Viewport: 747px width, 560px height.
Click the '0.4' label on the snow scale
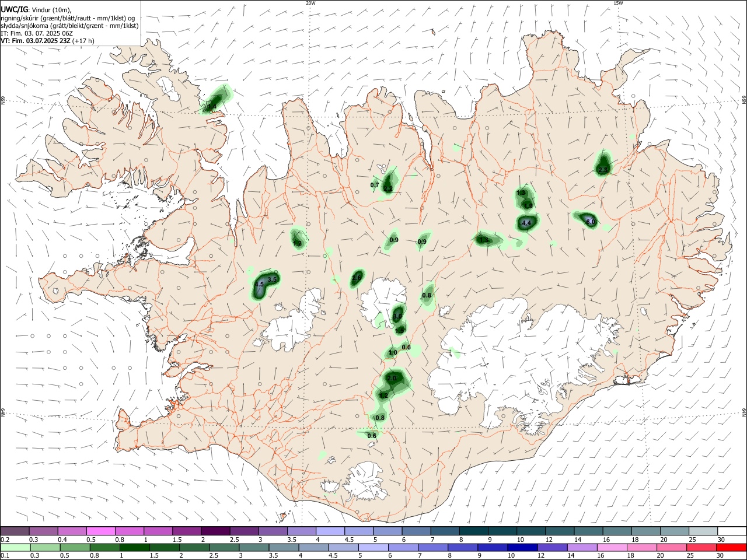pyautogui.click(x=62, y=540)
